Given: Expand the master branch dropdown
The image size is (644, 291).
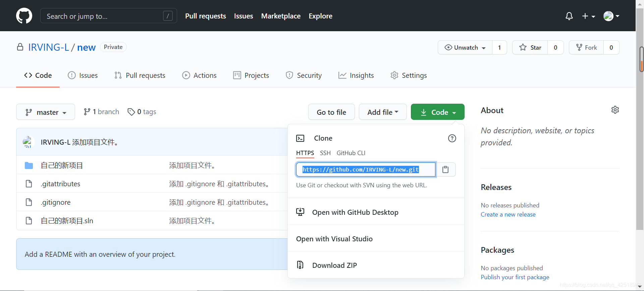Looking at the screenshot, I should pyautogui.click(x=46, y=112).
